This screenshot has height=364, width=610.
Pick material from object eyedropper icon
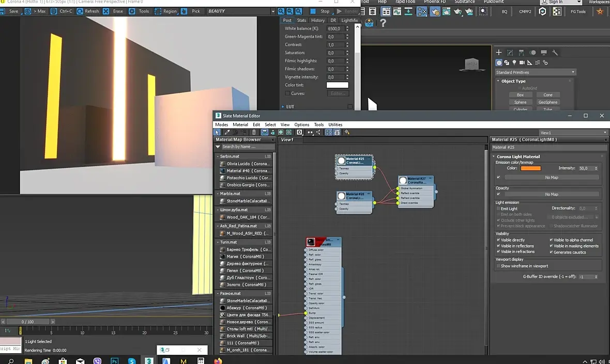pyautogui.click(x=227, y=133)
